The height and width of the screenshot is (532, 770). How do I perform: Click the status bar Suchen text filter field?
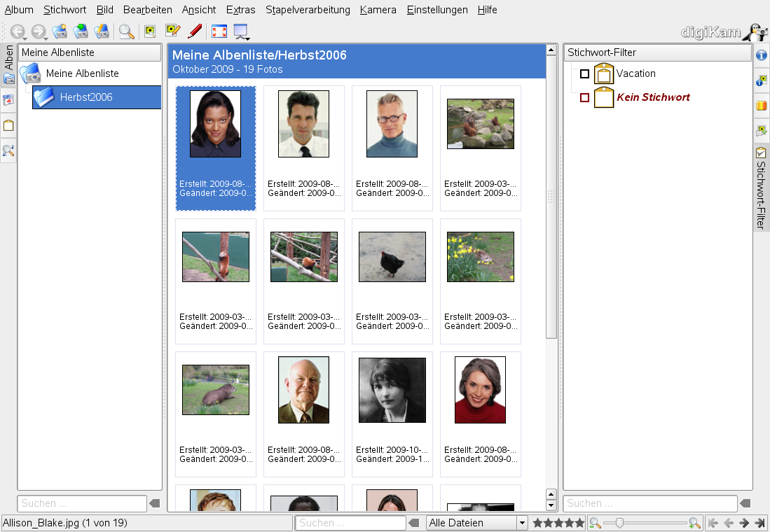(x=350, y=523)
